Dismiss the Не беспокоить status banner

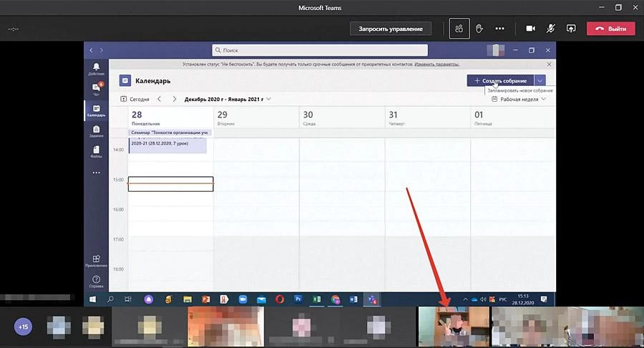pos(549,64)
